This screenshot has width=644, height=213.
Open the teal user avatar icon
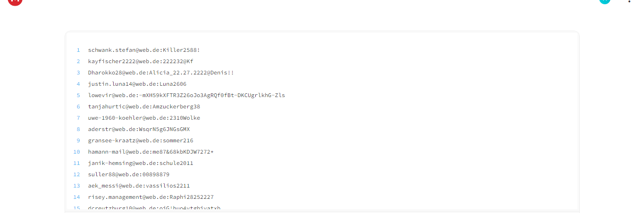[x=604, y=1]
